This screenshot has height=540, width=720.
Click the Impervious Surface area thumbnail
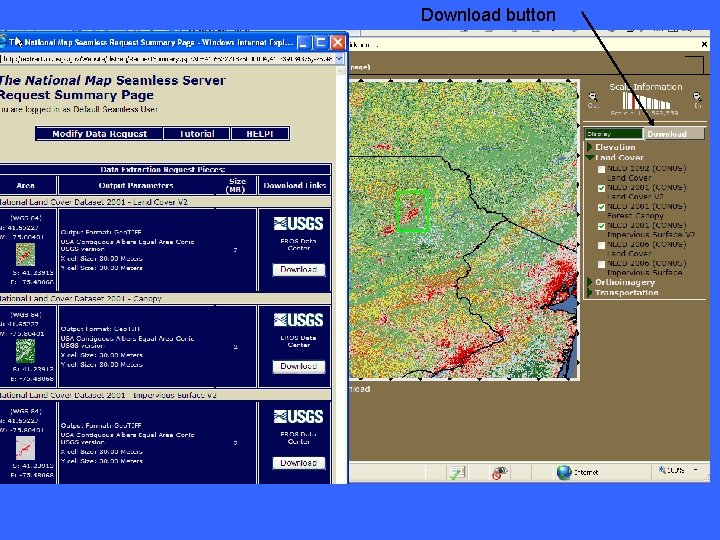pyautogui.click(x=25, y=448)
